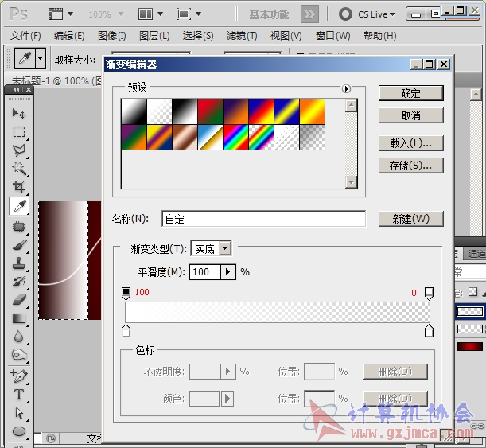Screen dimensions: 486x448
Task: Open the 选择(S) menu
Action: pos(198,36)
